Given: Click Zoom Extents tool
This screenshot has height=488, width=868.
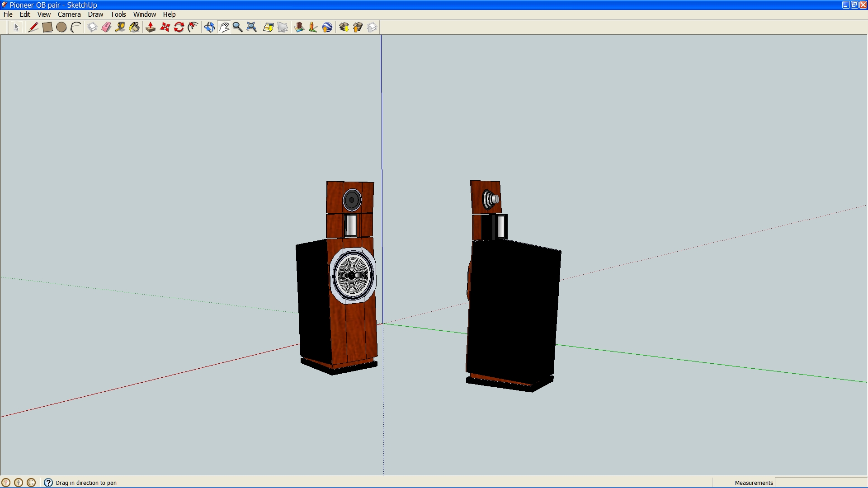Looking at the screenshot, I should (x=252, y=28).
